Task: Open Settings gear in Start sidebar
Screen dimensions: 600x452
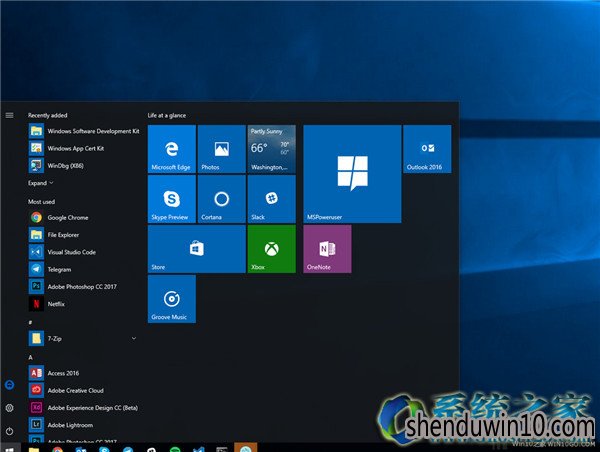Action: (x=10, y=408)
